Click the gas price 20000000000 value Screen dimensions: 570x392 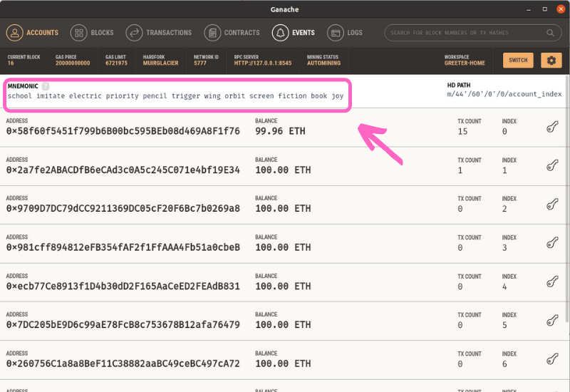tap(73, 63)
